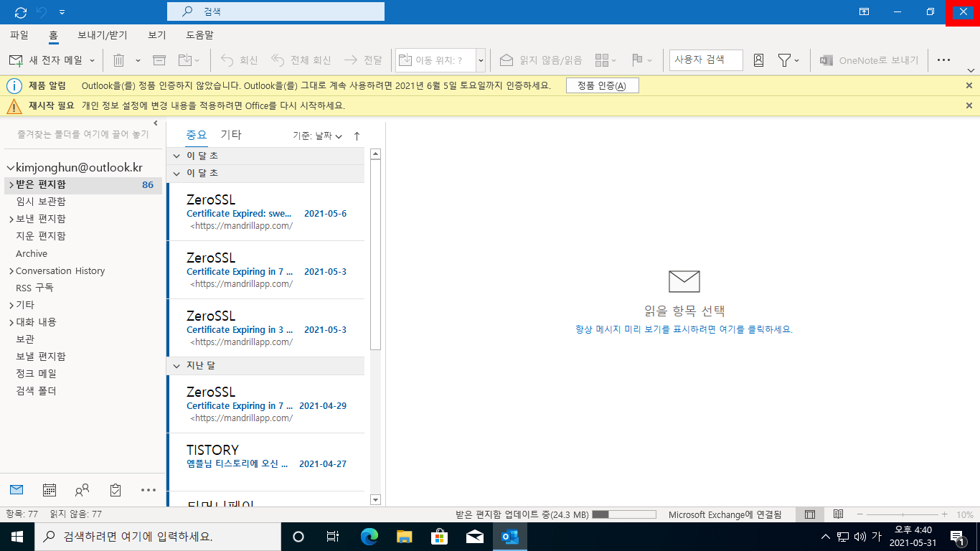Switch to Reading view status bar icon

838,514
